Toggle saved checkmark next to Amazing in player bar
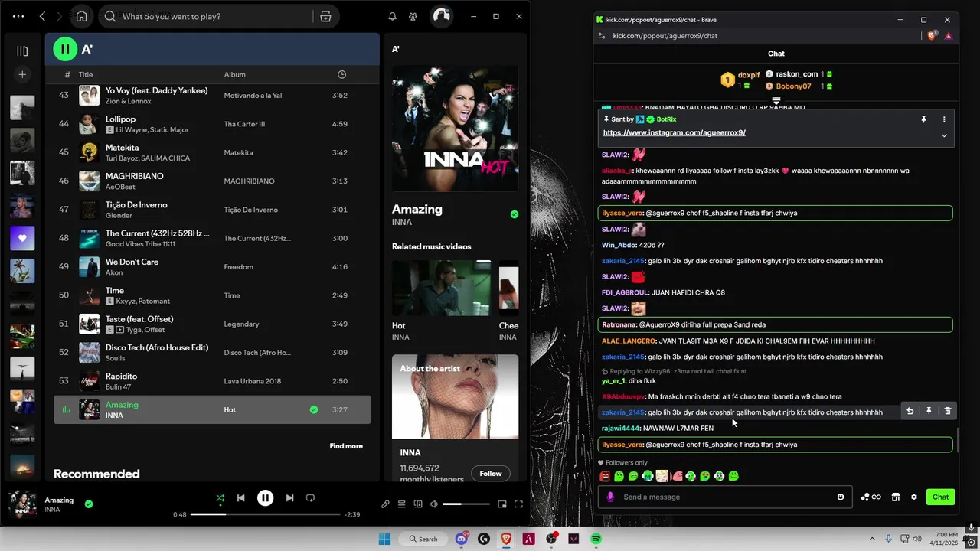The width and height of the screenshot is (980, 551). point(89,504)
